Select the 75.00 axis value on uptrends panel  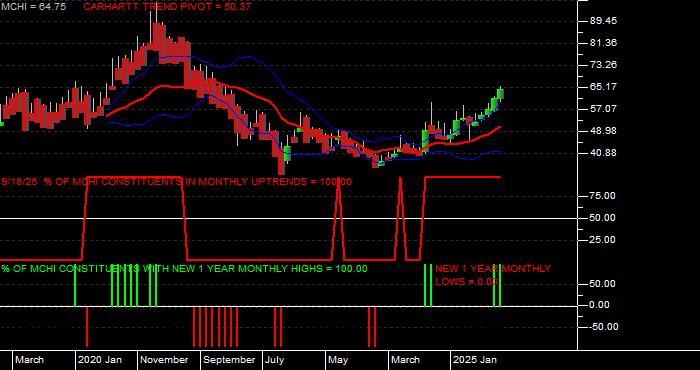603,196
